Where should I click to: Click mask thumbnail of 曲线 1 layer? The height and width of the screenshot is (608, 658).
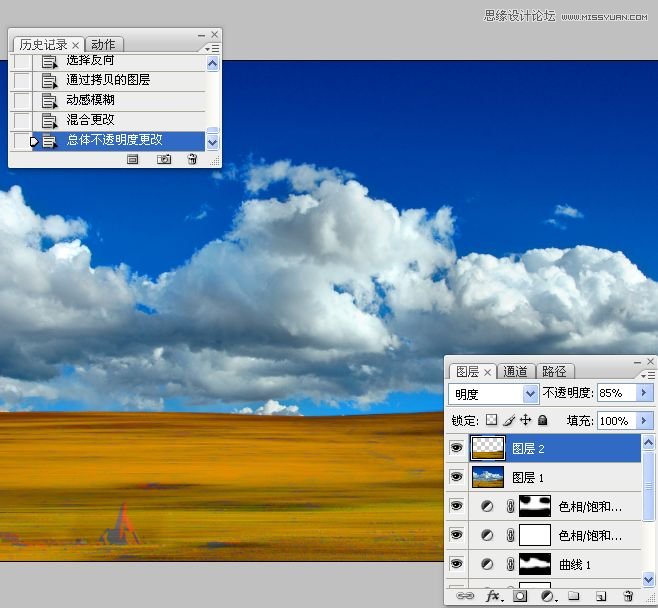tap(535, 564)
